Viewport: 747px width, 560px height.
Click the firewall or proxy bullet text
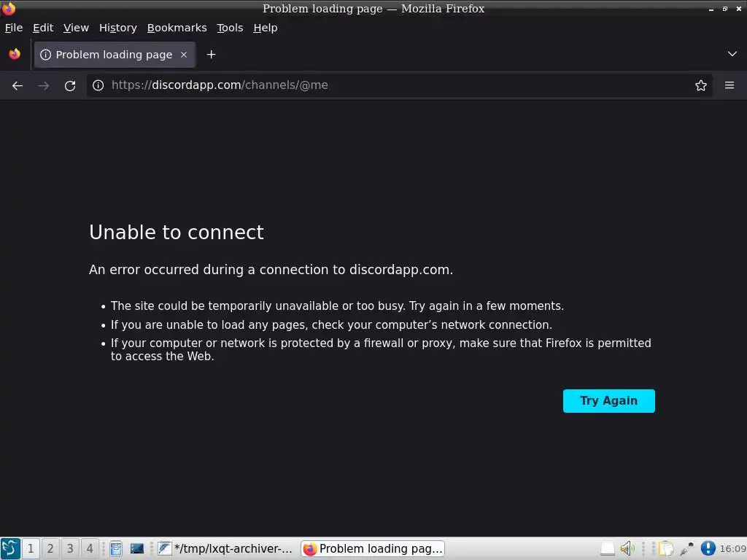(381, 349)
